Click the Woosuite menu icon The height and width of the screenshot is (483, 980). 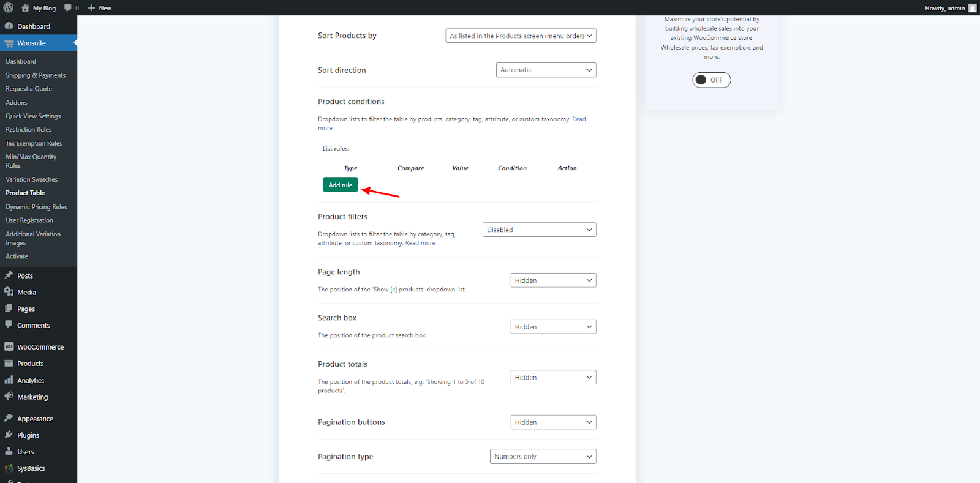point(9,43)
